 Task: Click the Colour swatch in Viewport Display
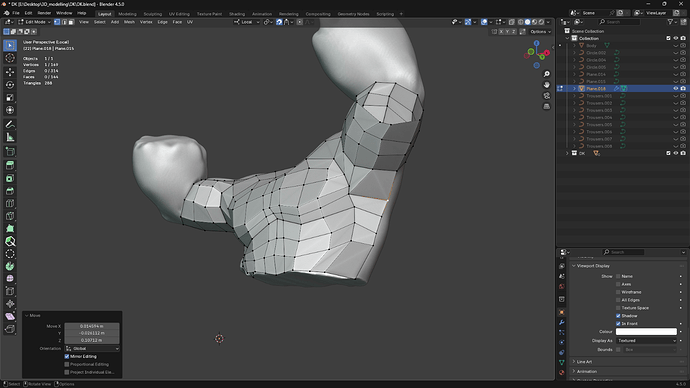tap(646, 332)
